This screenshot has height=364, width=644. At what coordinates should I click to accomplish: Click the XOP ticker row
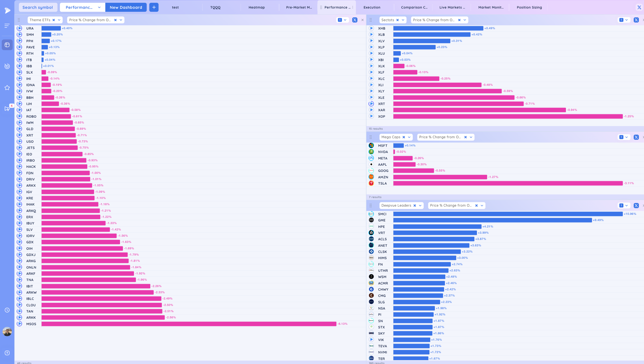coord(505,116)
